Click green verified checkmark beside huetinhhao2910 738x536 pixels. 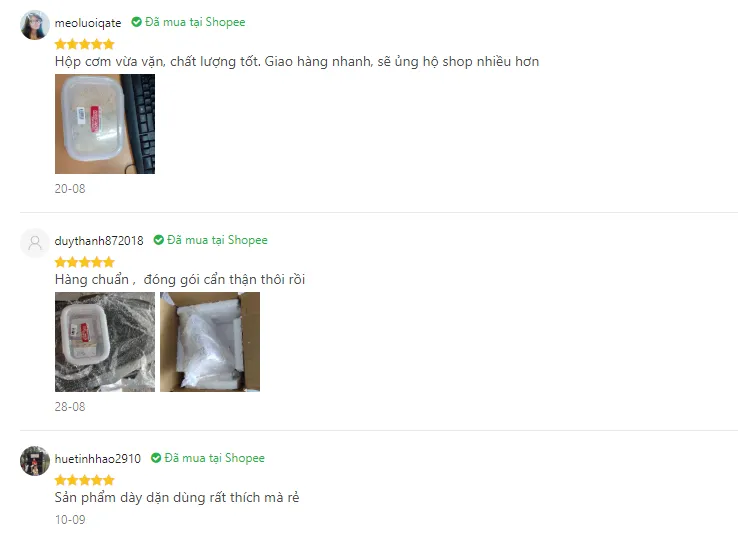point(156,458)
